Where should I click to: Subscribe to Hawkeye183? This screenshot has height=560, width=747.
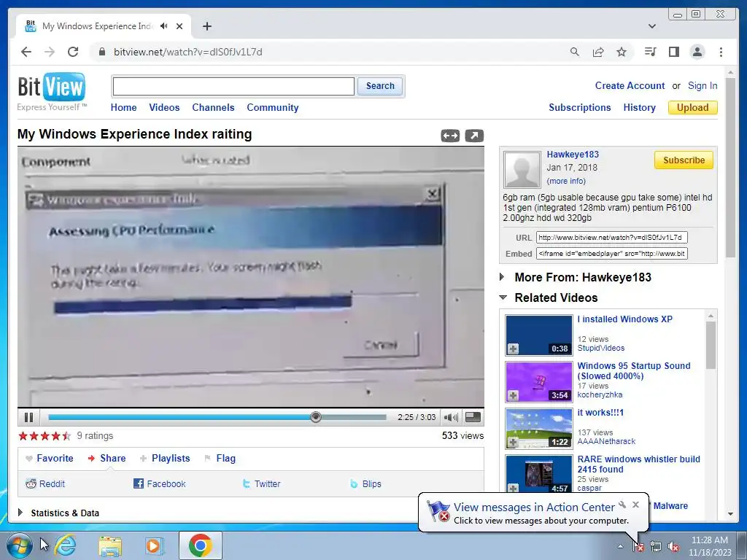(x=684, y=160)
